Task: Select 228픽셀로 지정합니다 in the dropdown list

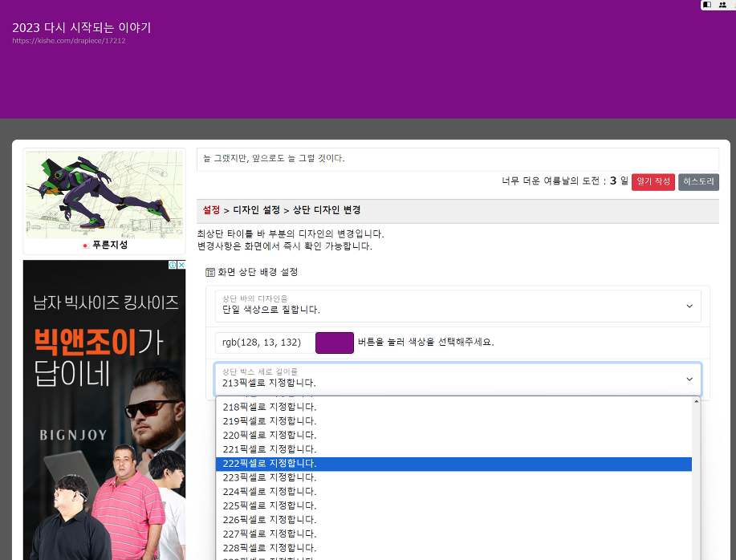Action: [453, 548]
